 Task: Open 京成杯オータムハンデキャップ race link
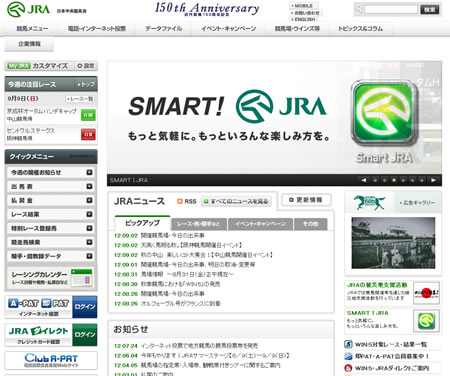point(42,111)
